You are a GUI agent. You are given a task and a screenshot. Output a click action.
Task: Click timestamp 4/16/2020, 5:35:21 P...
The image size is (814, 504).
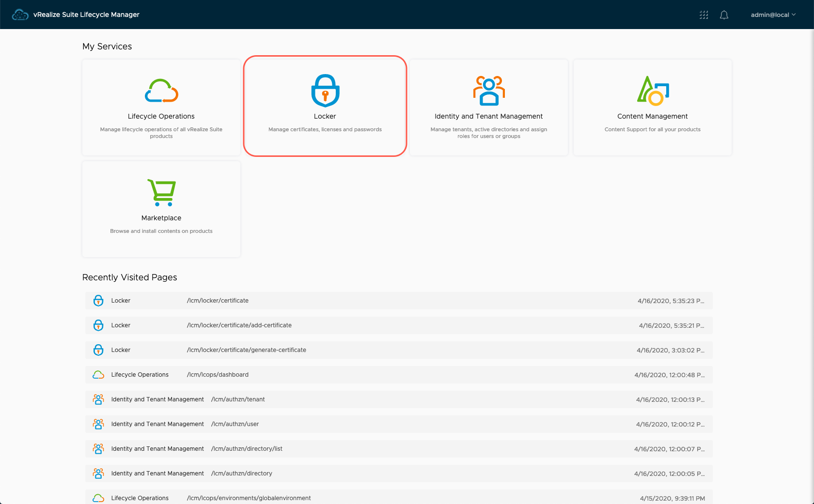(672, 326)
